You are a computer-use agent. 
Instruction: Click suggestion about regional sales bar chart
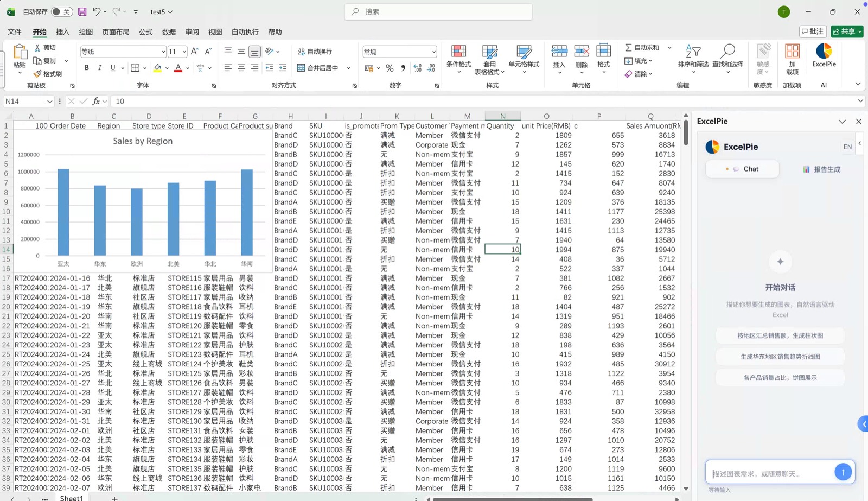point(780,335)
